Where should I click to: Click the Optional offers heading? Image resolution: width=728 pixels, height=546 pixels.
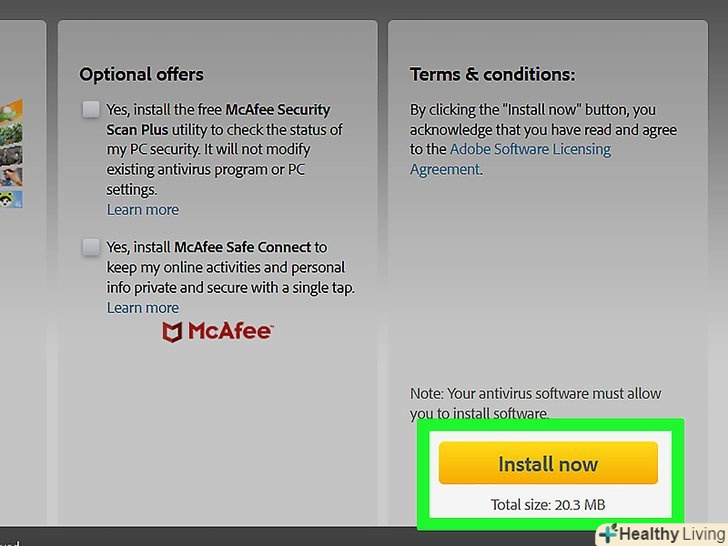click(x=141, y=74)
